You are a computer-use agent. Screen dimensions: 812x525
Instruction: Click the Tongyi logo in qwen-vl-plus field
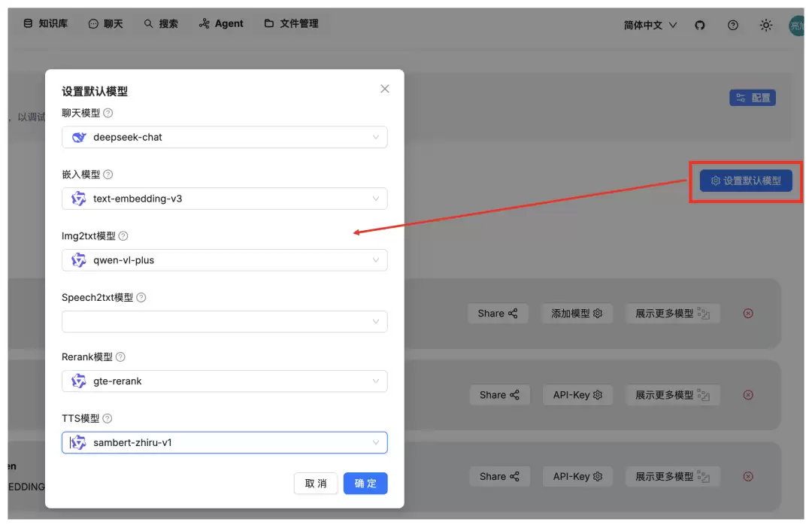(x=79, y=260)
